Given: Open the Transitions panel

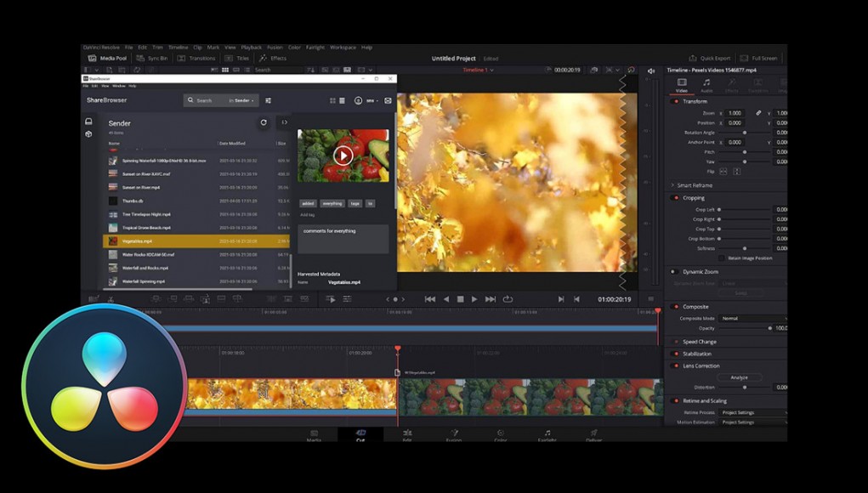Looking at the screenshot, I should 196,58.
